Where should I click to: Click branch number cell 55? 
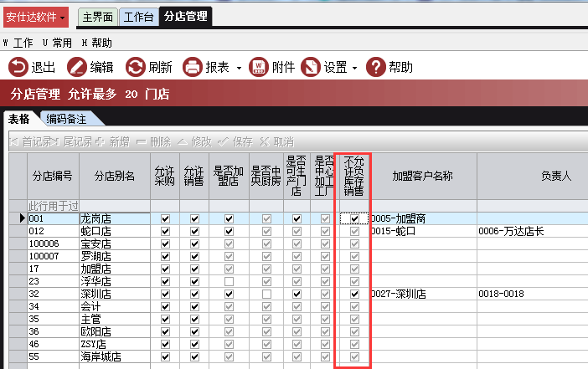[x=53, y=356]
